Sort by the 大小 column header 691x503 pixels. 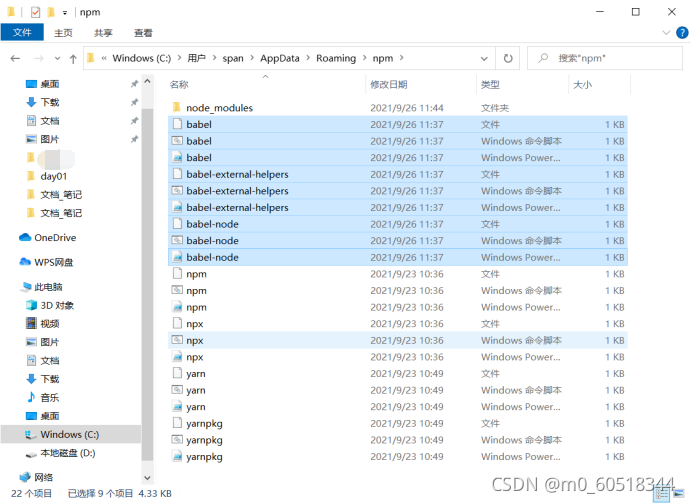point(582,84)
